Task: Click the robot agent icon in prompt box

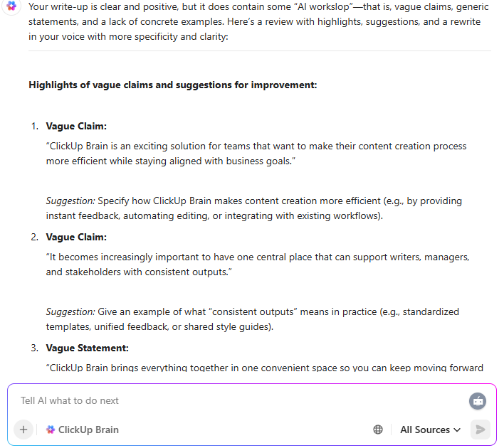Action: pos(477,400)
